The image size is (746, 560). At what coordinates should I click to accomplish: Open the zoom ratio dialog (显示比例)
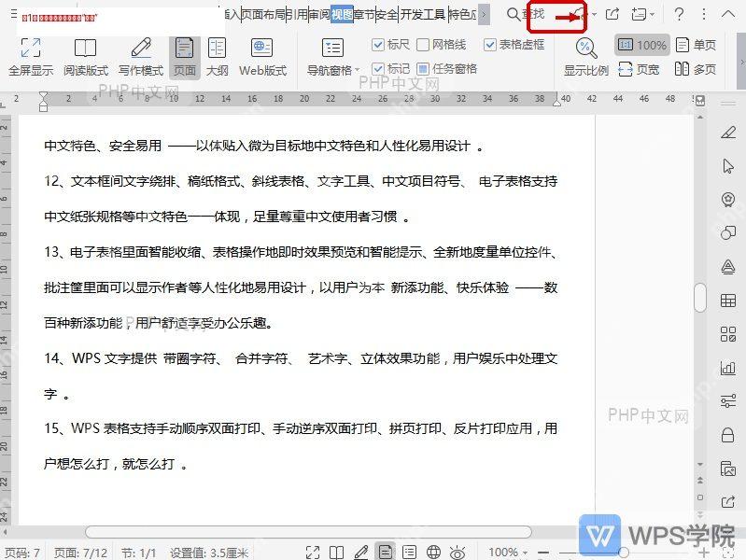tap(585, 57)
